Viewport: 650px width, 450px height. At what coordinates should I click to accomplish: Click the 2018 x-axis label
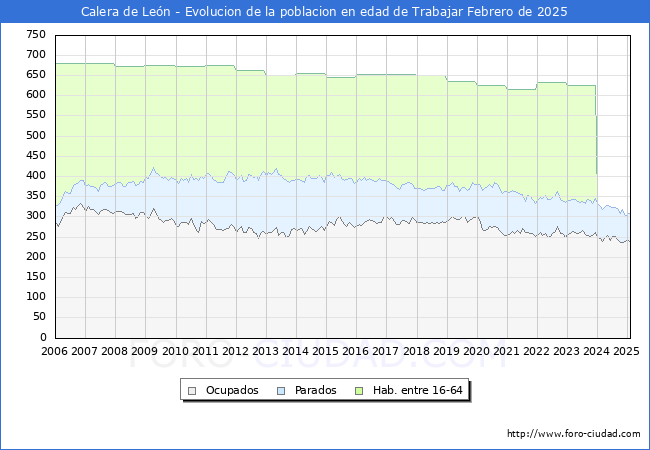pyautogui.click(x=416, y=351)
